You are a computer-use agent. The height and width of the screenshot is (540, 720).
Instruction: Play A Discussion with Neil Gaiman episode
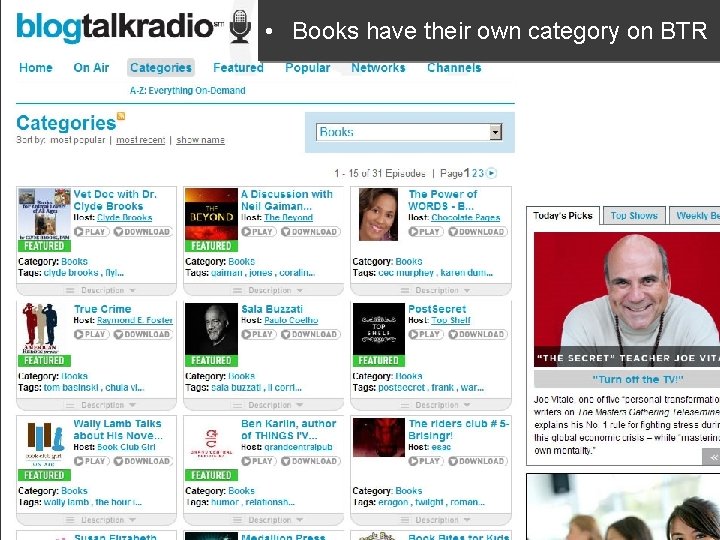pyautogui.click(x=259, y=231)
